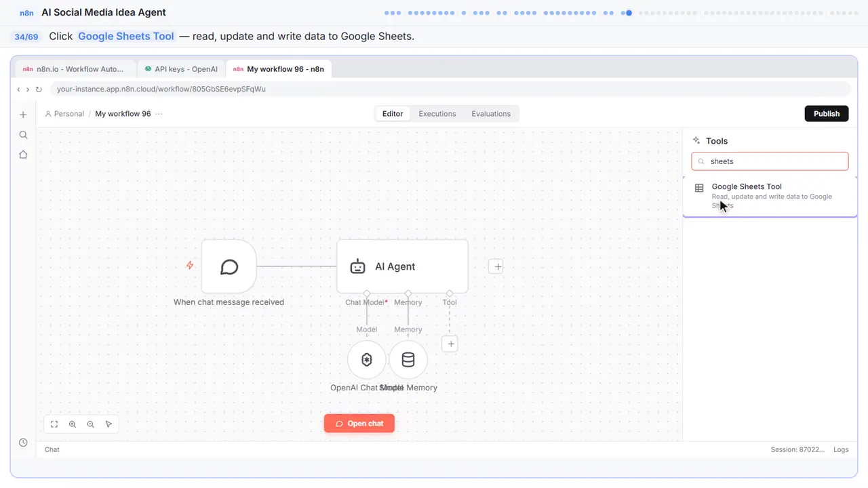Click the fit-to-view canvas icon

tap(54, 424)
